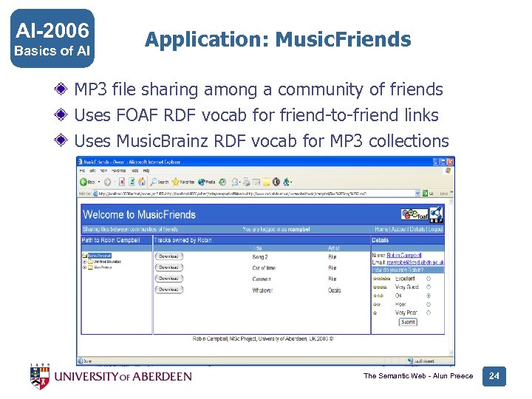Open the Mail button dropdown arrow
This screenshot has width=532, height=399.
(x=240, y=183)
